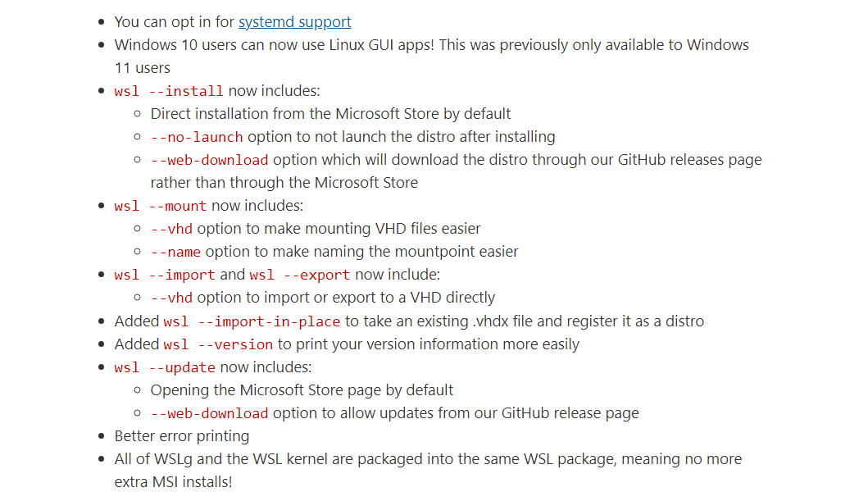Click "--web-download" under the wsl --update section

click(x=209, y=413)
